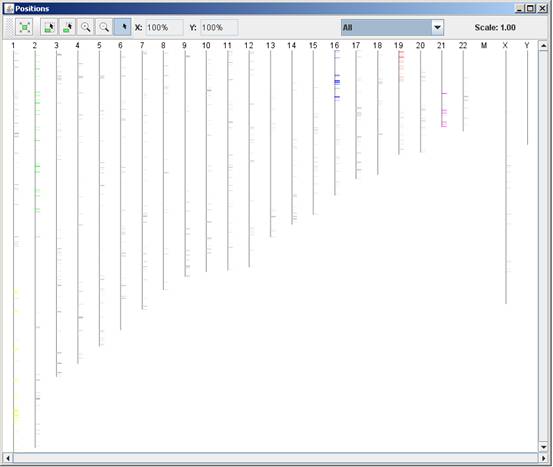Screen dimensions: 553x467
Task: Select the second green selection-cursor tool
Action: pyautogui.click(x=67, y=28)
